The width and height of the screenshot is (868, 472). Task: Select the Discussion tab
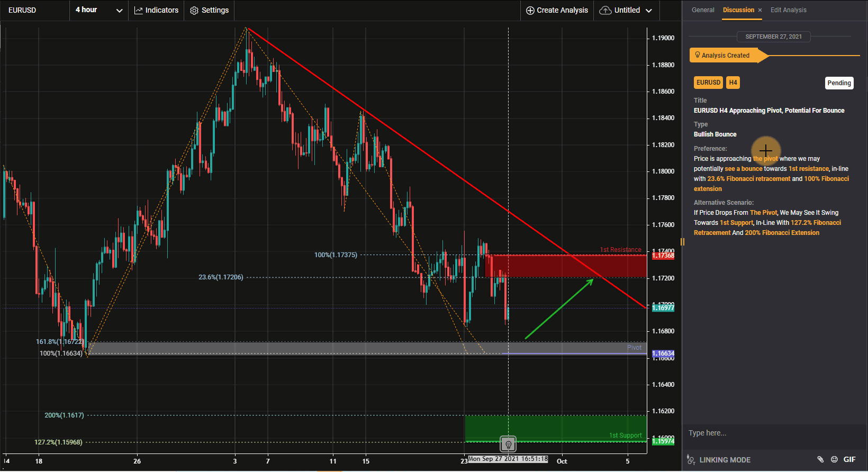[x=738, y=10]
